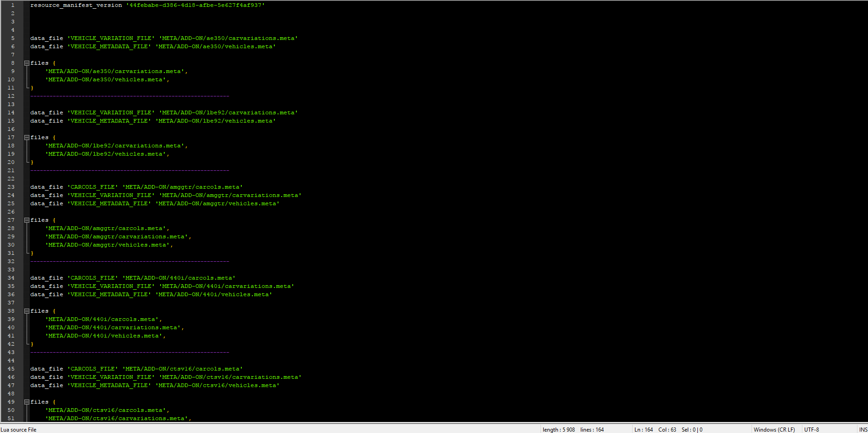The image size is (868, 433).
Task: Toggle the INS insert mode indicator
Action: pos(863,429)
